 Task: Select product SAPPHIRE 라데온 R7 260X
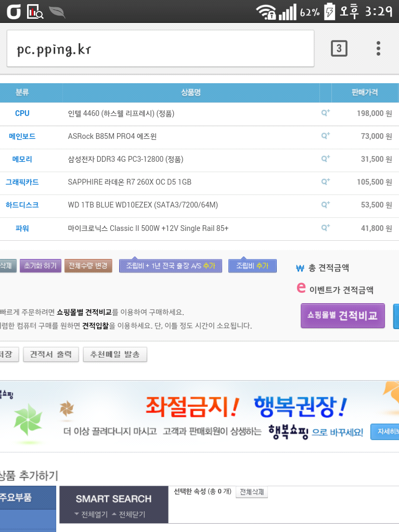(130, 182)
